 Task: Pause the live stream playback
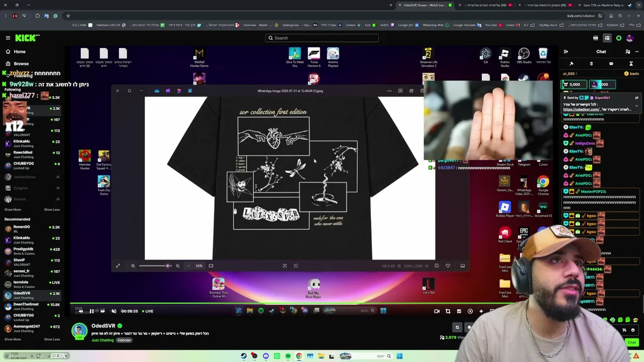tap(92, 311)
